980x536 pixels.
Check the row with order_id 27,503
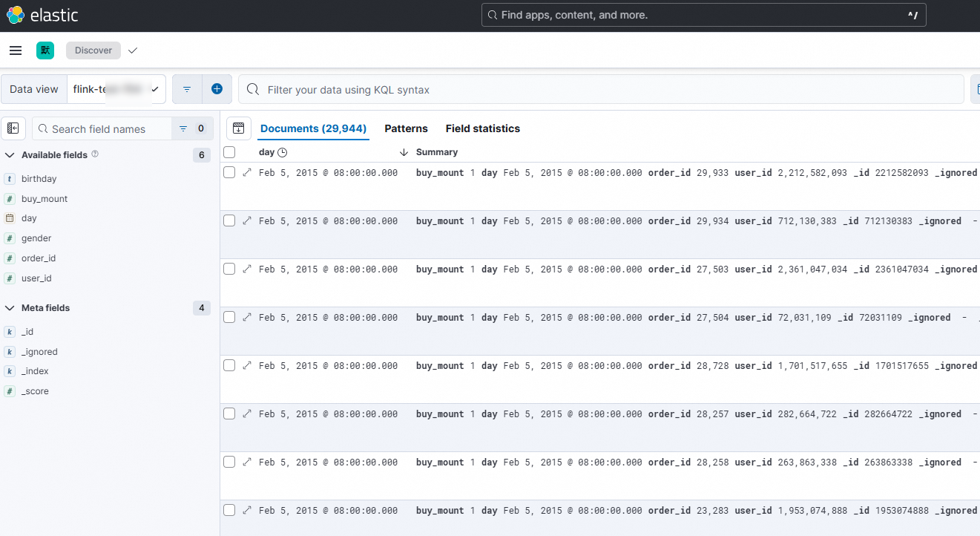click(229, 269)
